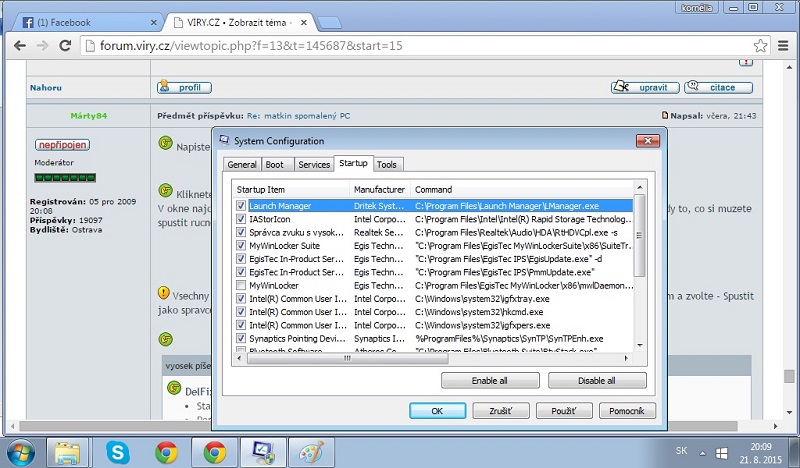Open the Chrome hamburger menu
The image size is (800, 468).
point(784,46)
